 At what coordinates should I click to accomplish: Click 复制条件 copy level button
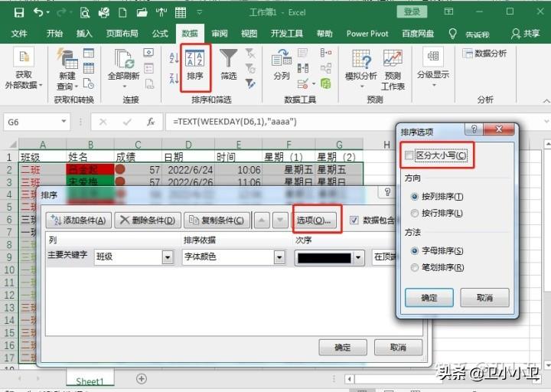(x=217, y=220)
